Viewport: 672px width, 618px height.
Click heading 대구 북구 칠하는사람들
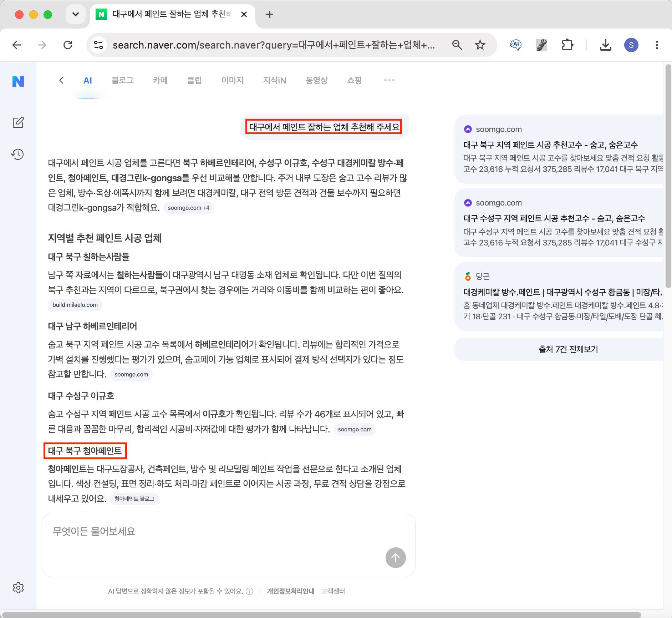tap(89, 257)
